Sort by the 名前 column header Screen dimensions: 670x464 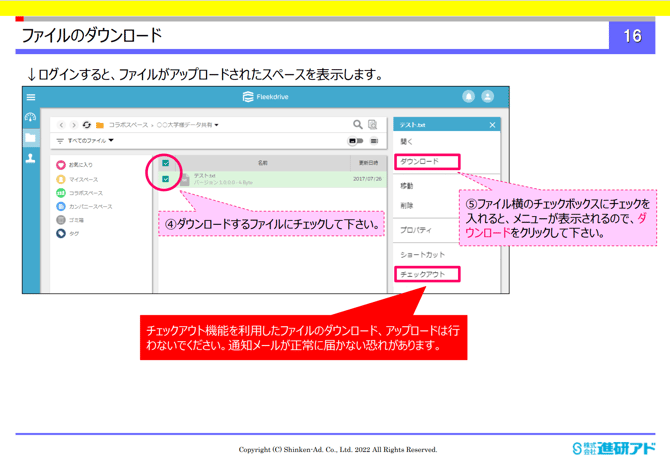tap(263, 163)
